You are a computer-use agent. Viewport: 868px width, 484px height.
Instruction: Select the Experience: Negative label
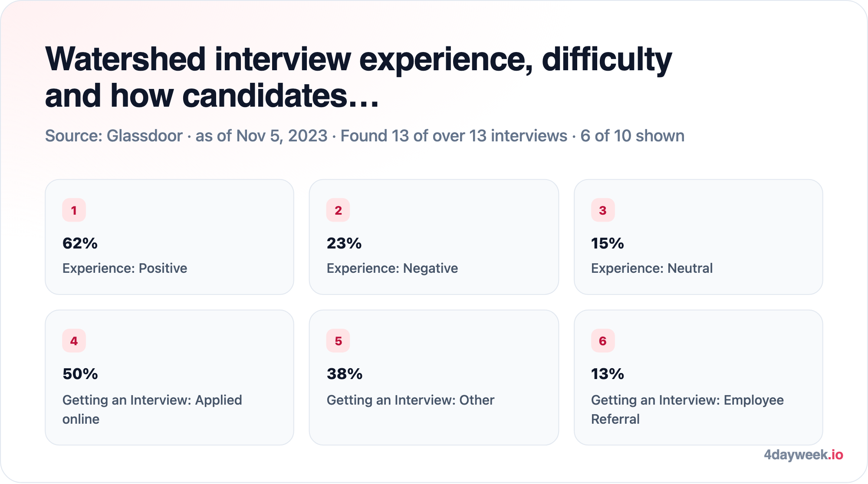click(392, 268)
